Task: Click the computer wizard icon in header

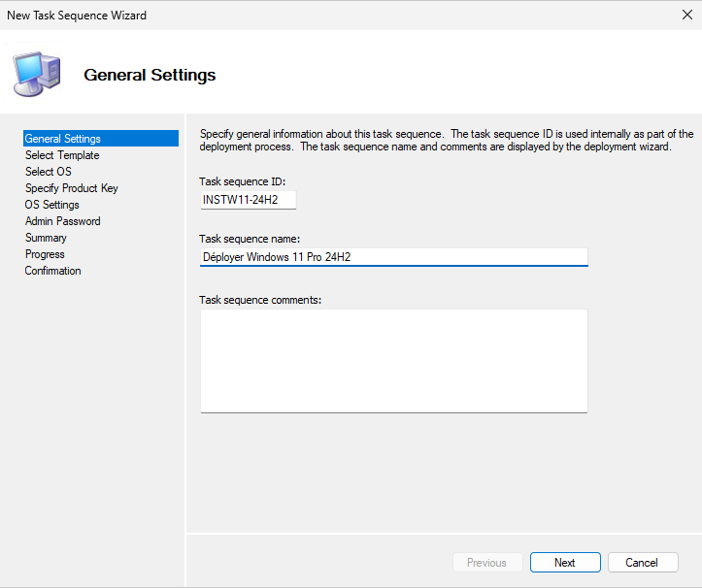Action: [36, 74]
